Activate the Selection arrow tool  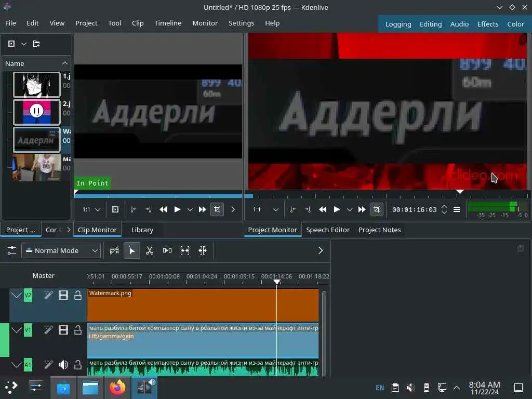click(131, 251)
